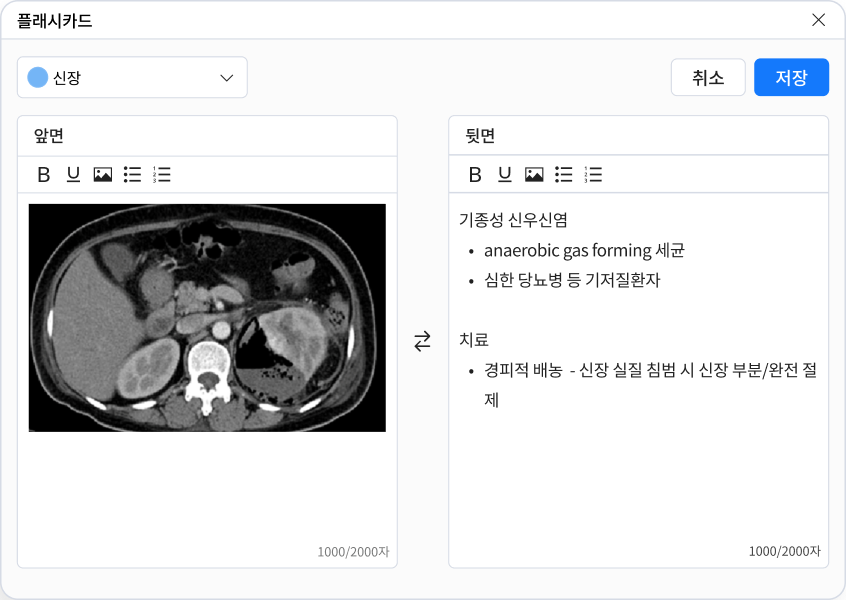Toggle bold formatting in the back editor
This screenshot has height=600, width=846.
474,173
